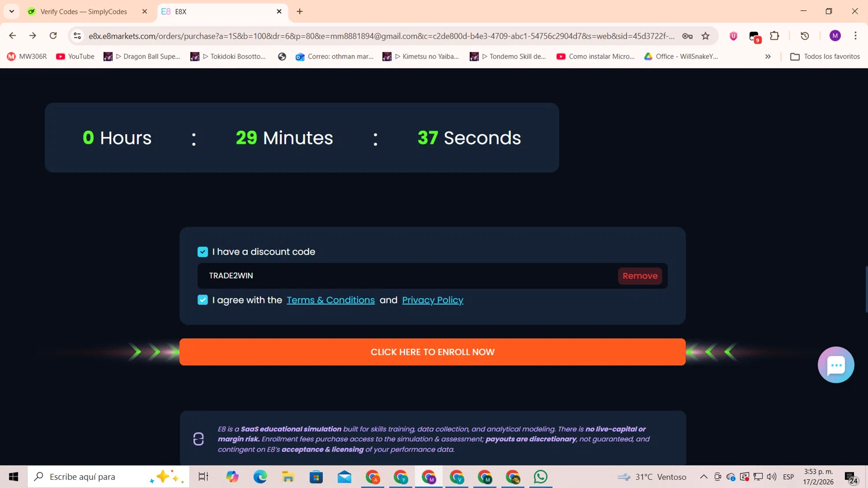Screen dimensions: 868x488
Task: Open the saved passwords key icon
Action: point(687,36)
